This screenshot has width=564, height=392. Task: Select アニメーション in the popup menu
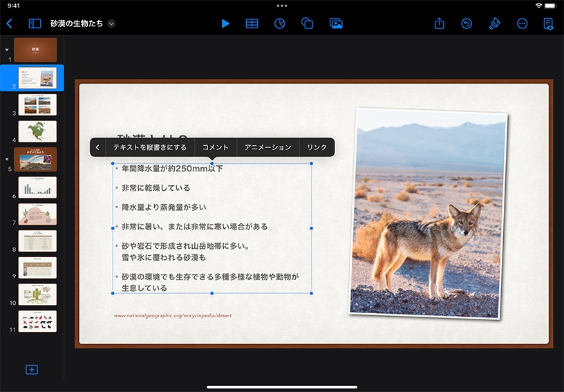[268, 147]
